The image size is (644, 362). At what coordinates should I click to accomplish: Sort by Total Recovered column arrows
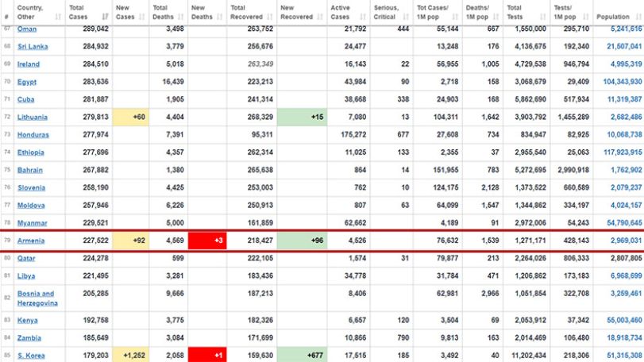click(270, 17)
